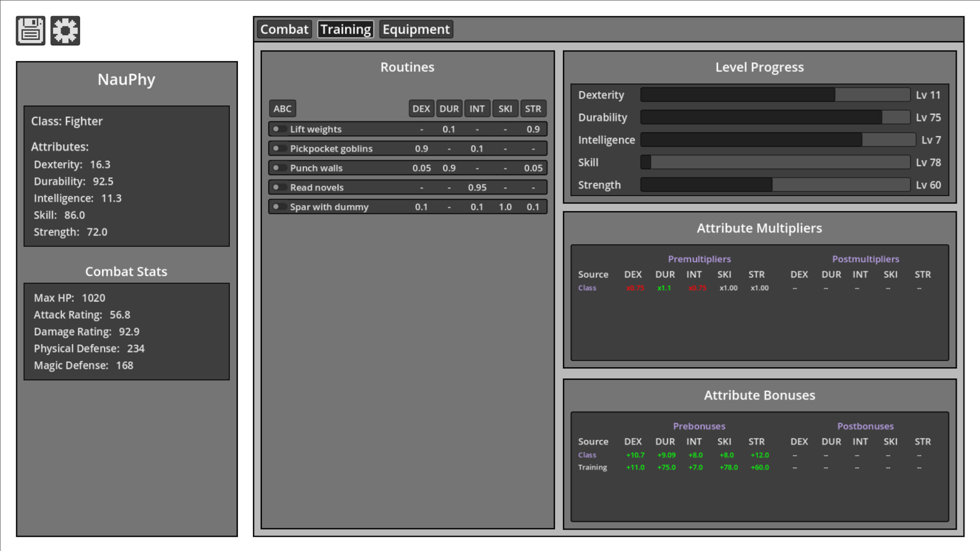Sort routines by the SKI column
980x551 pixels.
505,108
